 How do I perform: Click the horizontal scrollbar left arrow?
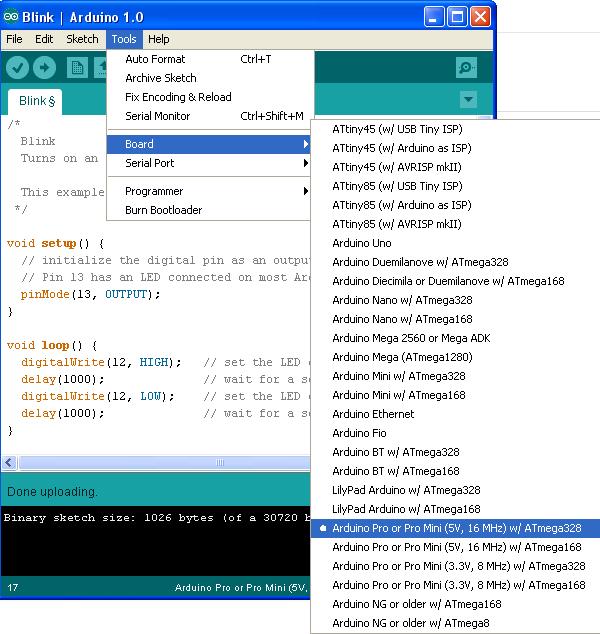(x=10, y=462)
